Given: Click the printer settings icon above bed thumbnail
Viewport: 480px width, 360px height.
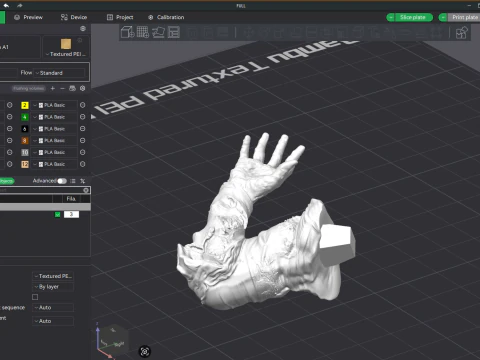Looking at the screenshot, I should click(83, 29).
